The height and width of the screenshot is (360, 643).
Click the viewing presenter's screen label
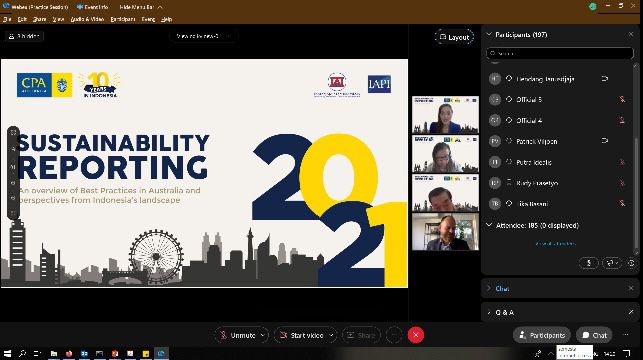point(203,36)
